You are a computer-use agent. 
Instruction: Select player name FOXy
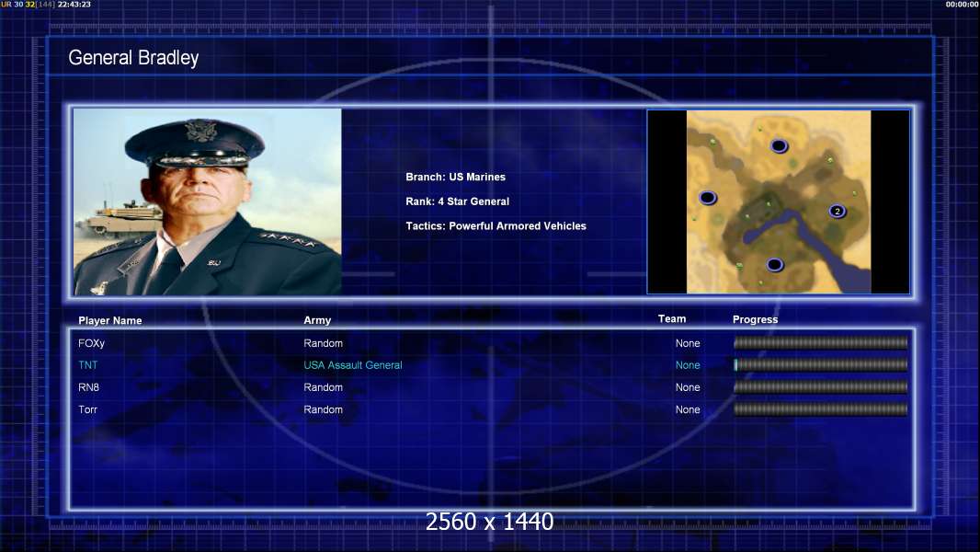[91, 343]
